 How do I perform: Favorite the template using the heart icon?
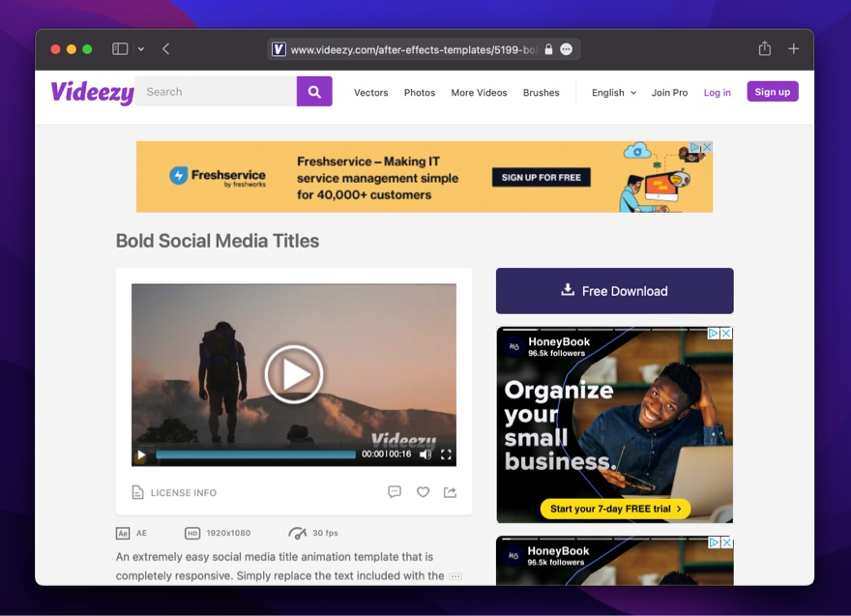(x=423, y=492)
